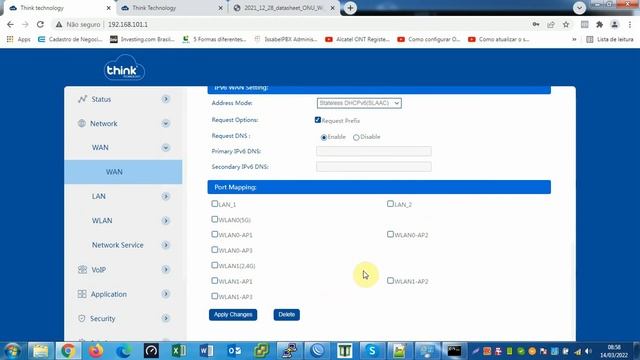
Task: Select the Enable radio for Request DNS
Action: (324, 137)
